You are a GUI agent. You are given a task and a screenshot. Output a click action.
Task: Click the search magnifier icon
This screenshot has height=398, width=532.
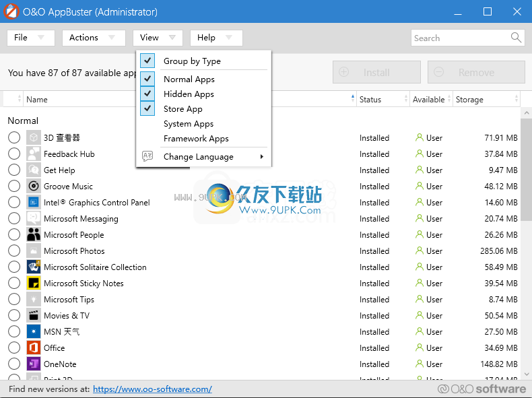click(516, 37)
